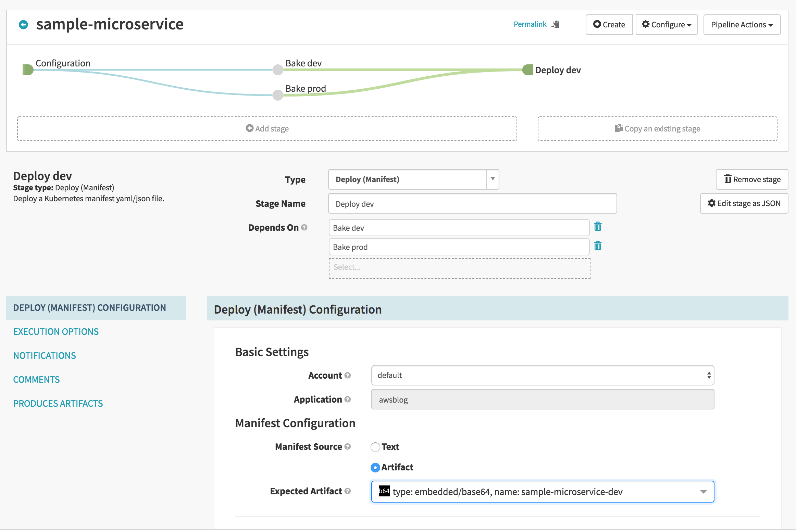796x532 pixels.
Task: Click the help icon next to Account
Action: point(348,376)
